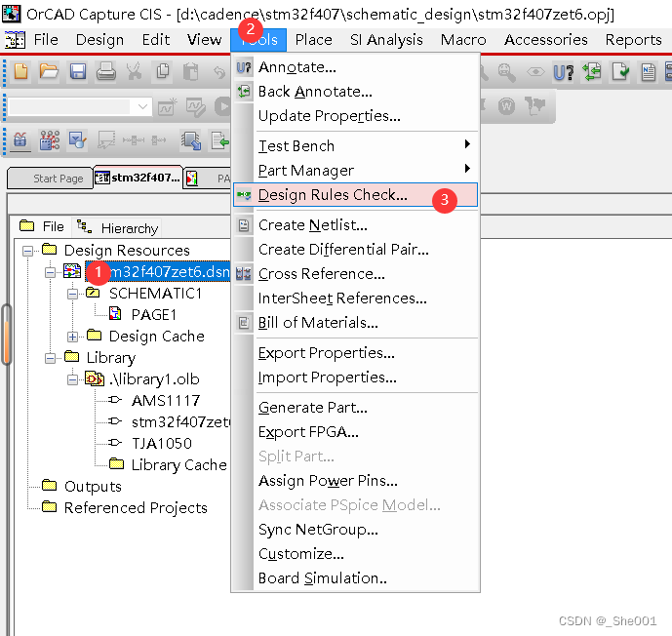Click the Paste clipboard icon
Image resolution: width=672 pixels, height=636 pixels.
pyautogui.click(x=190, y=71)
